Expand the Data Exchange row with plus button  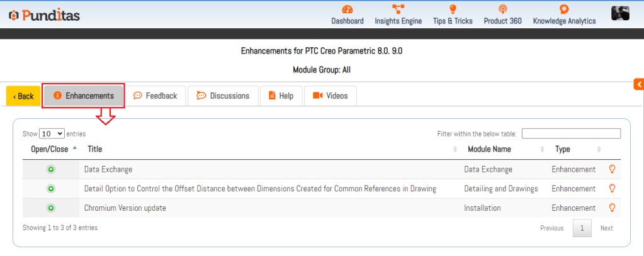click(51, 169)
